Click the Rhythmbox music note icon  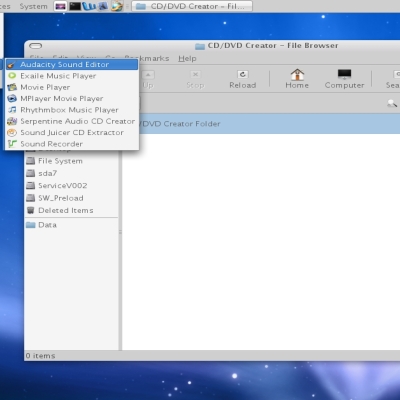(12, 110)
